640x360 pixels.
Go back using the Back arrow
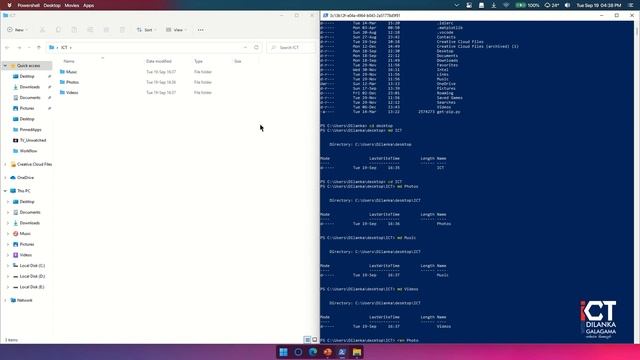pos(7,48)
